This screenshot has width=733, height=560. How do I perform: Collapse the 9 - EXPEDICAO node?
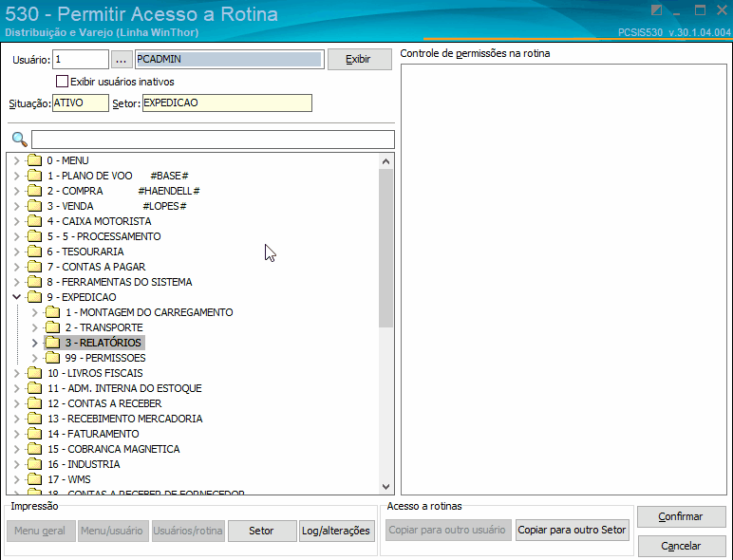point(16,297)
